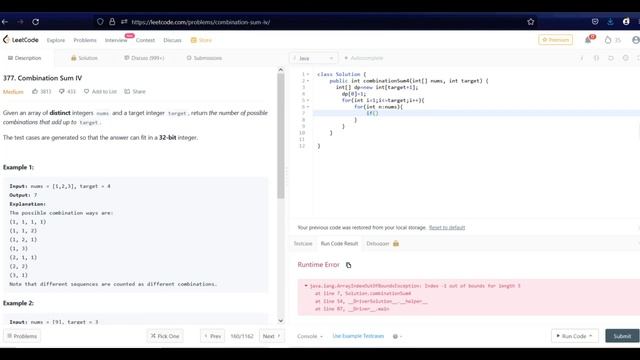Screen dimensions: 640x360
Task: Click the lock icon beside Debugger
Action: 396,244
